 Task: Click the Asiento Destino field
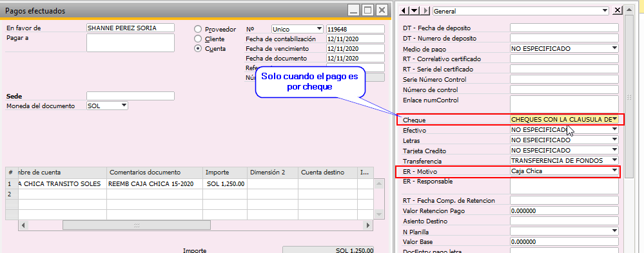(x=564, y=221)
